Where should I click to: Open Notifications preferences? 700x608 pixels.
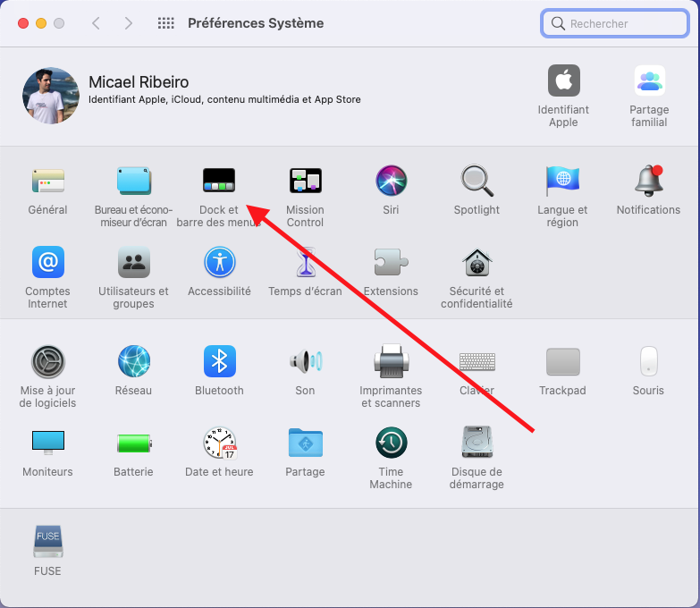click(649, 181)
